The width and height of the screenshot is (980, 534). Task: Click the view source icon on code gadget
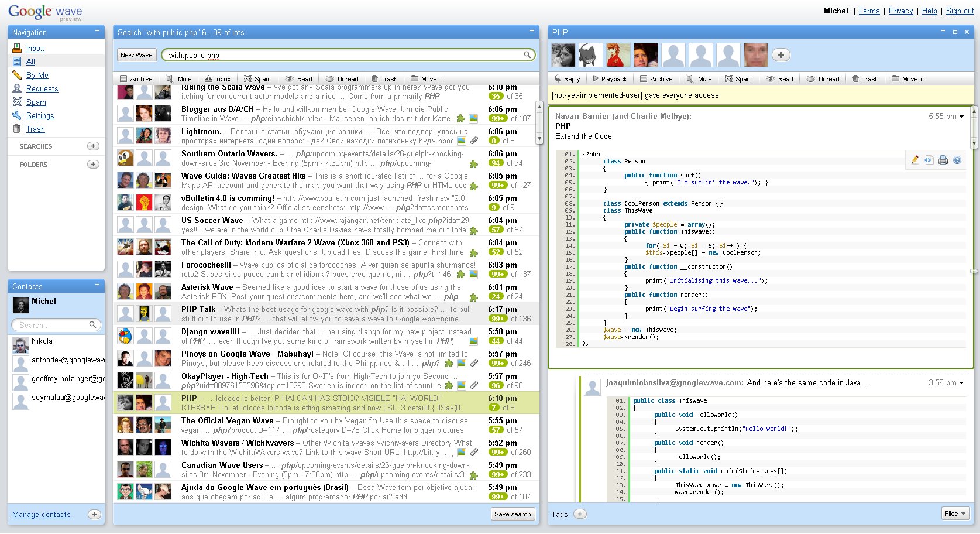929,160
